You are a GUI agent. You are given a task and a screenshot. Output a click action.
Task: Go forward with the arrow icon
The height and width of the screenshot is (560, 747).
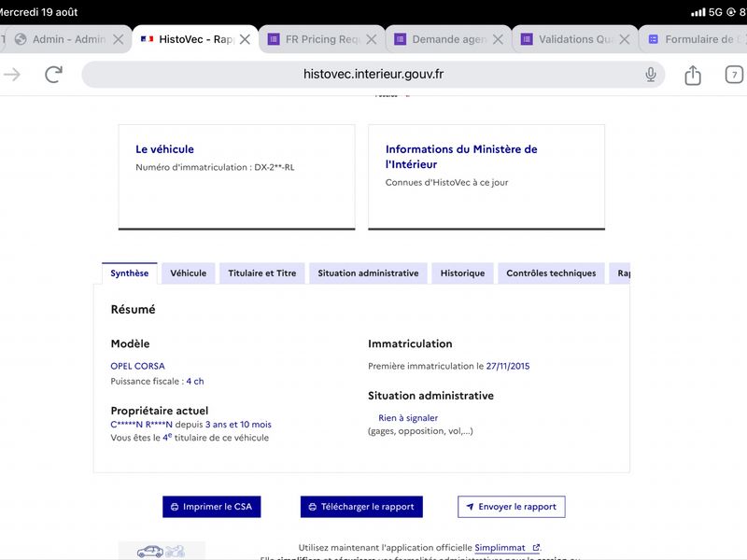[x=12, y=75]
